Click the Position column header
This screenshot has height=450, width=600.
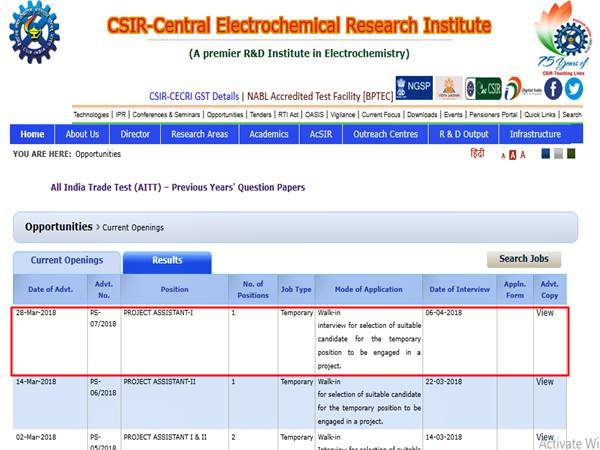tap(174, 290)
